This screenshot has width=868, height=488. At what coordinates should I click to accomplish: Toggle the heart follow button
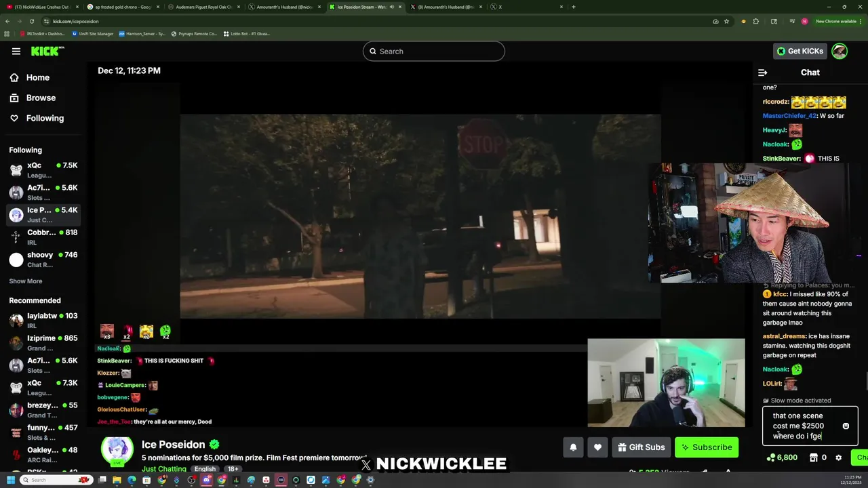(x=597, y=447)
